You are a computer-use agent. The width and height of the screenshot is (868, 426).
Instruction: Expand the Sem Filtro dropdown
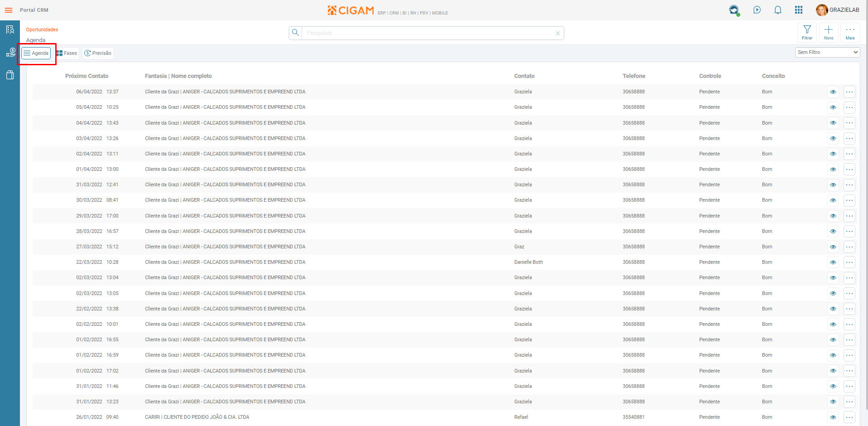point(827,52)
